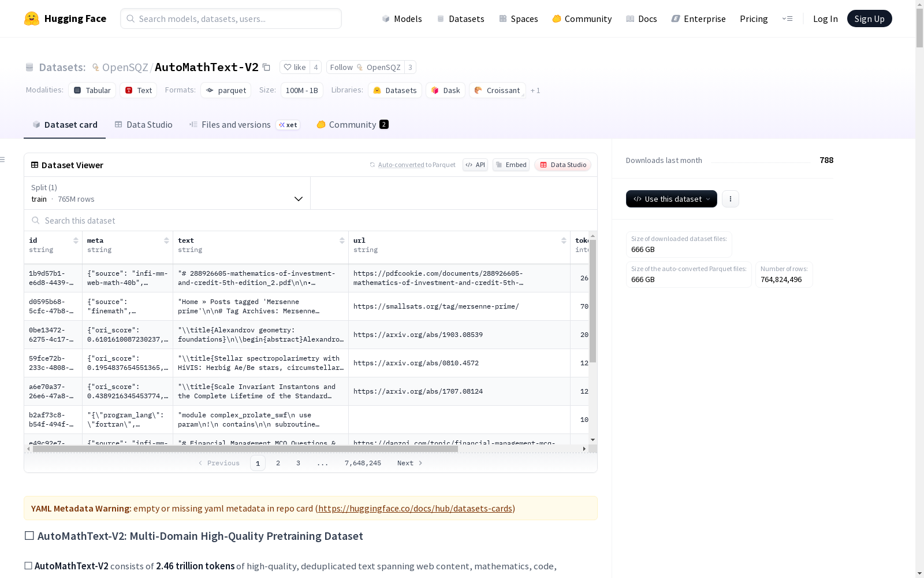Open the Enterprise menu item
The width and height of the screenshot is (924, 578).
click(x=699, y=18)
